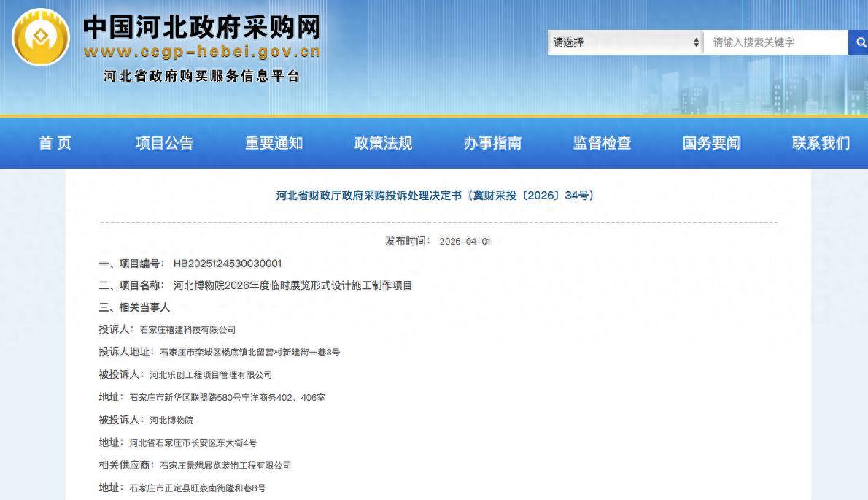Click the www.ccgp-hebei.gov.cn URL text
This screenshot has height=500, width=868.
tap(201, 52)
